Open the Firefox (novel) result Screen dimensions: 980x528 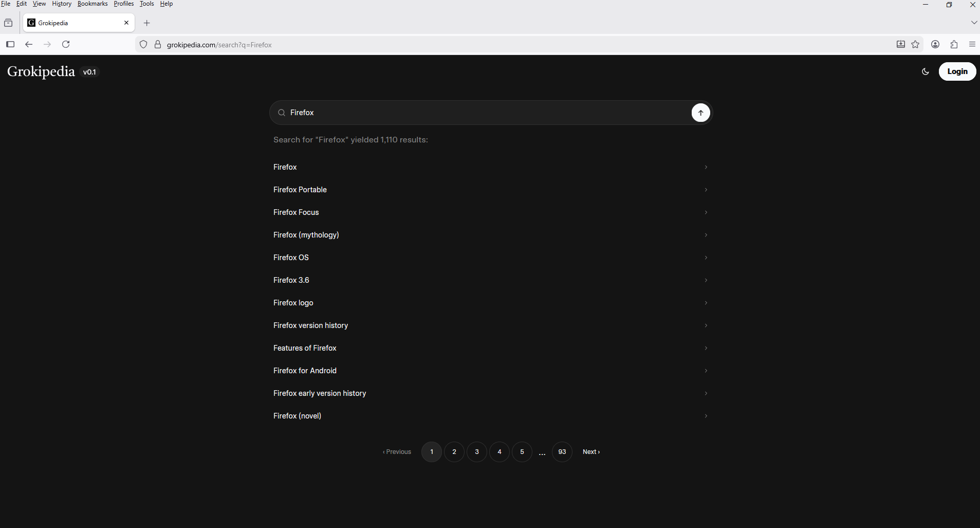coord(491,416)
